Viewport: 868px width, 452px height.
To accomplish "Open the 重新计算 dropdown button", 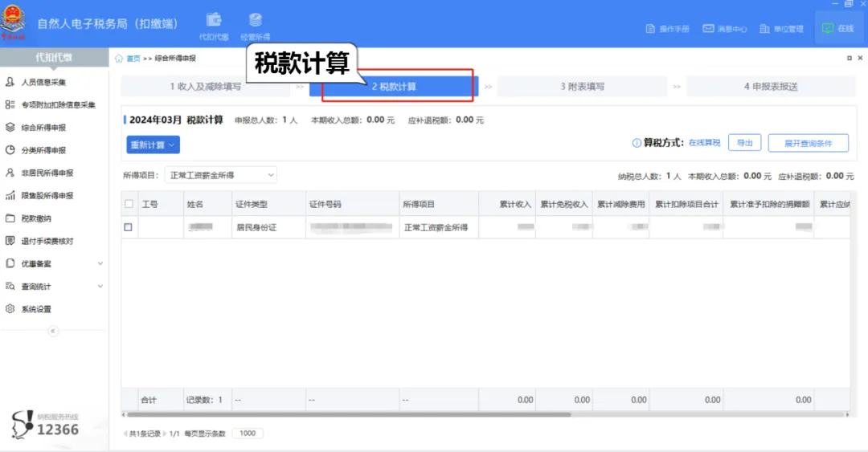I will 154,145.
